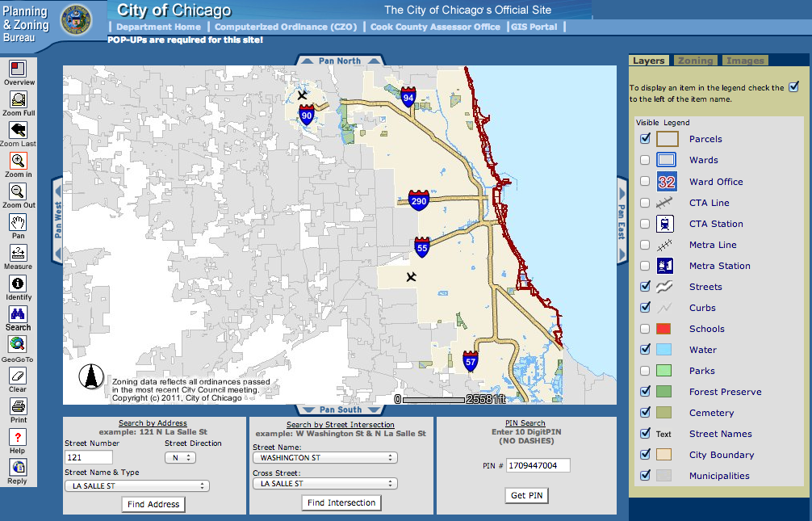Select the Identify info tool
This screenshot has height=521, width=812.
(x=18, y=284)
